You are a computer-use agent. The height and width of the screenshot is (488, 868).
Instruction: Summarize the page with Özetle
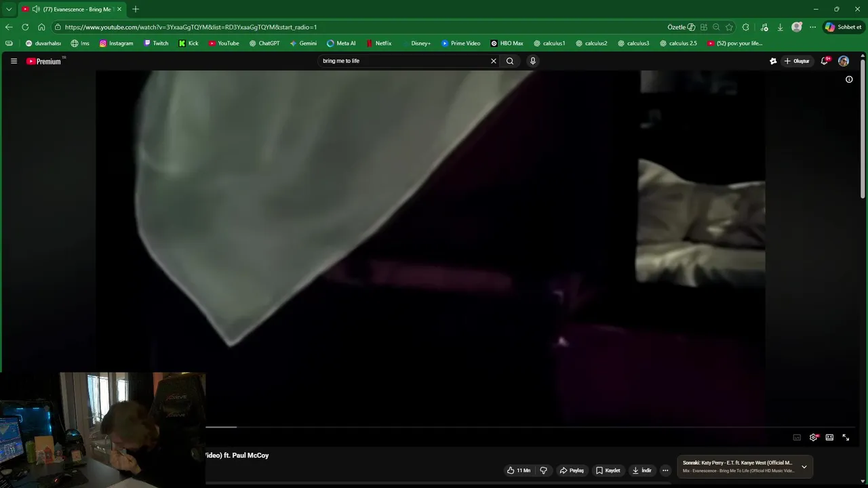(x=682, y=27)
